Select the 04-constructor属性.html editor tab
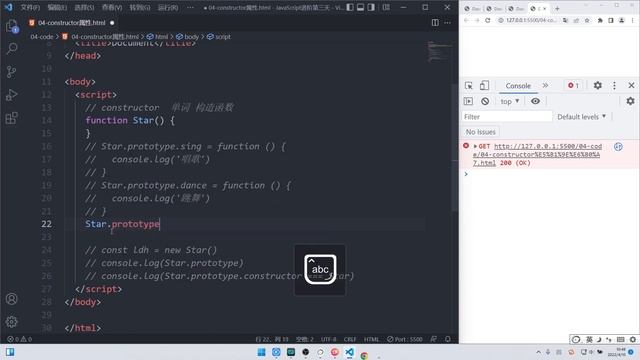Image resolution: width=640 pixels, height=360 pixels. pos(71,23)
